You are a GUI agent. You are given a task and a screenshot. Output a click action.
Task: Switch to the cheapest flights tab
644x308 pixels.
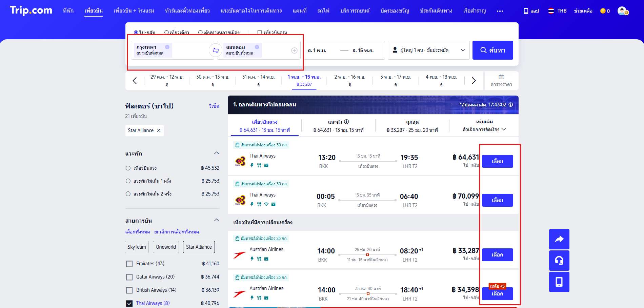point(412,126)
